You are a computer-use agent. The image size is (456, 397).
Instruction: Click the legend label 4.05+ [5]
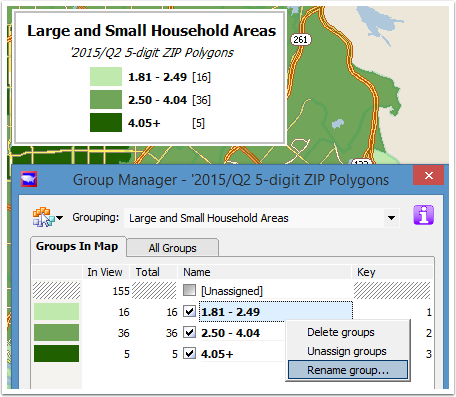click(166, 123)
